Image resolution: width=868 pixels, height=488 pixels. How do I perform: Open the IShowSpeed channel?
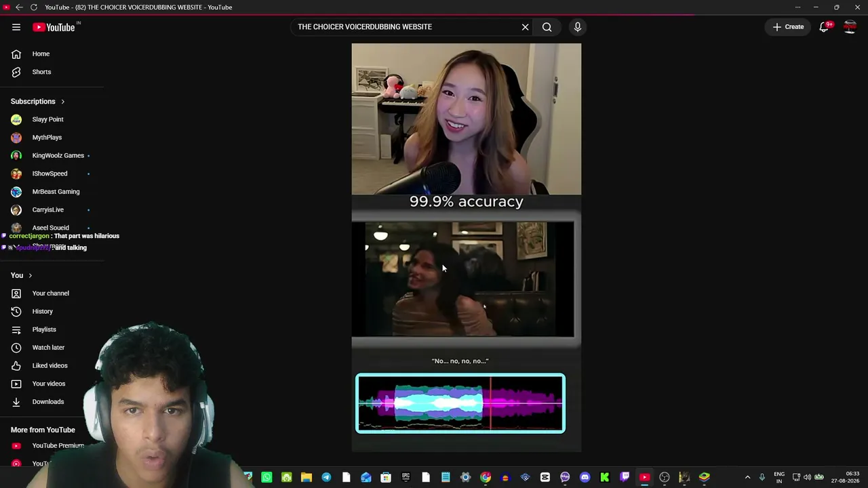tap(50, 174)
